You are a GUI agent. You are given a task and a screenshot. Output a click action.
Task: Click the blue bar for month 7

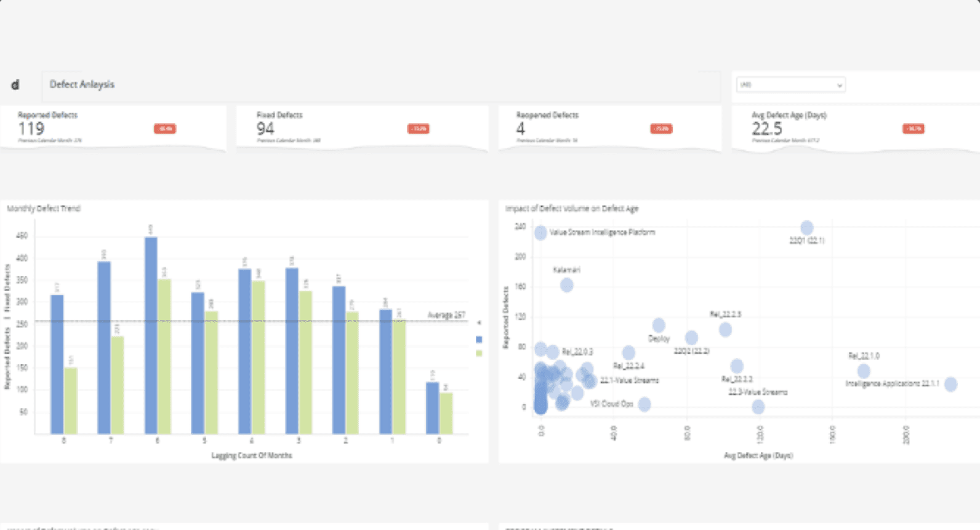[104, 348]
